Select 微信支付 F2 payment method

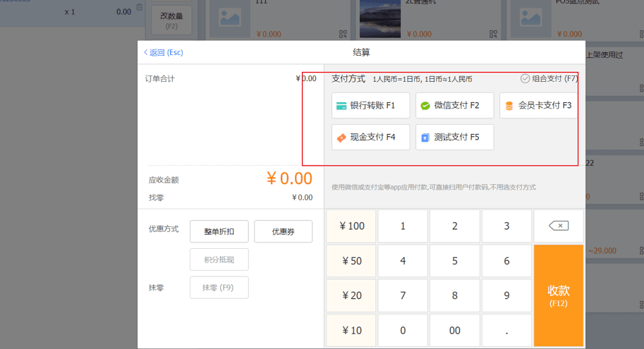click(454, 106)
